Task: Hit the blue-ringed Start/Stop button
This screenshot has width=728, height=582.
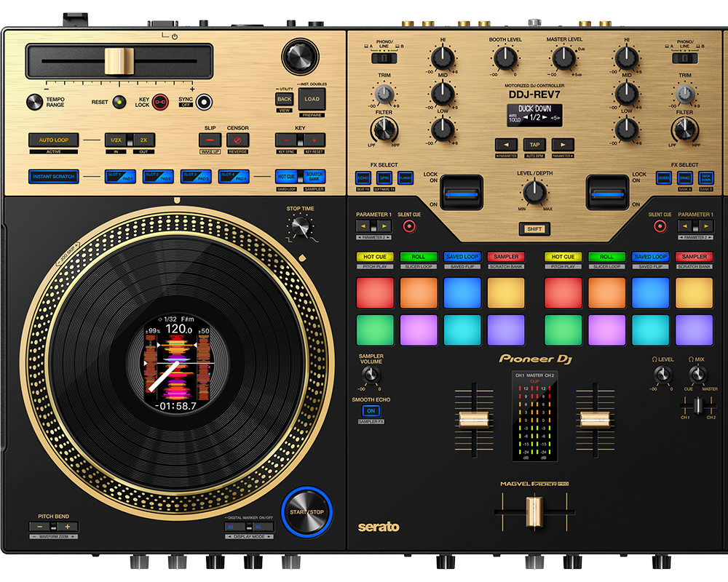Action: tap(306, 511)
